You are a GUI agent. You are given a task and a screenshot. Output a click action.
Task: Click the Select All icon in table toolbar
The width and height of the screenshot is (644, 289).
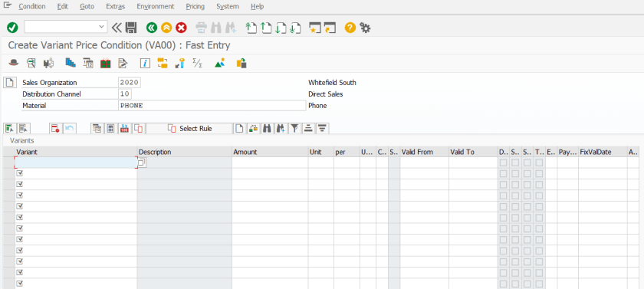coord(10,129)
